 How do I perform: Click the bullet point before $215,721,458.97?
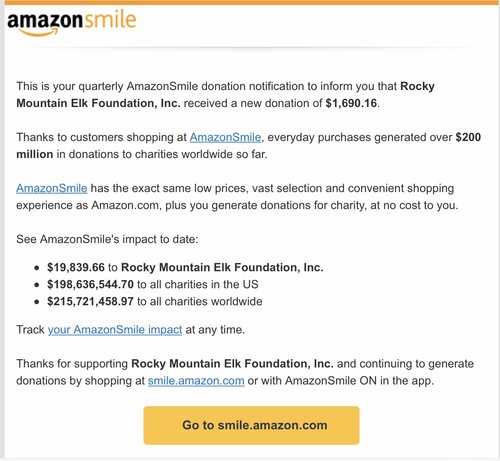tap(37, 302)
